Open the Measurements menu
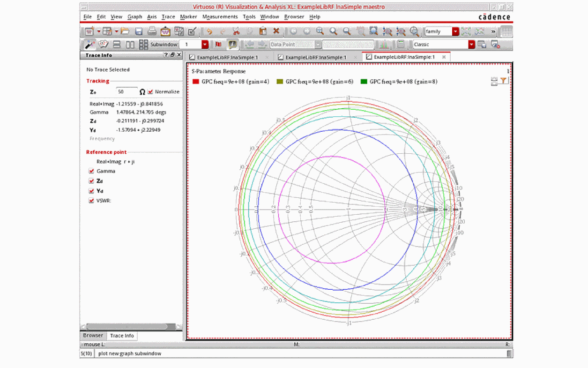The height and width of the screenshot is (368, 588). pos(220,17)
